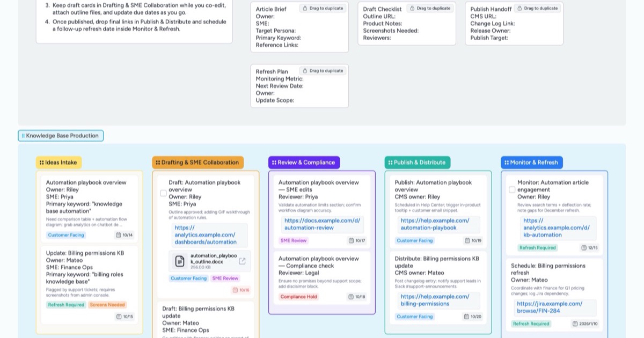This screenshot has width=644, height=338.
Task: Select the Ideas Intake column header
Action: (59, 163)
